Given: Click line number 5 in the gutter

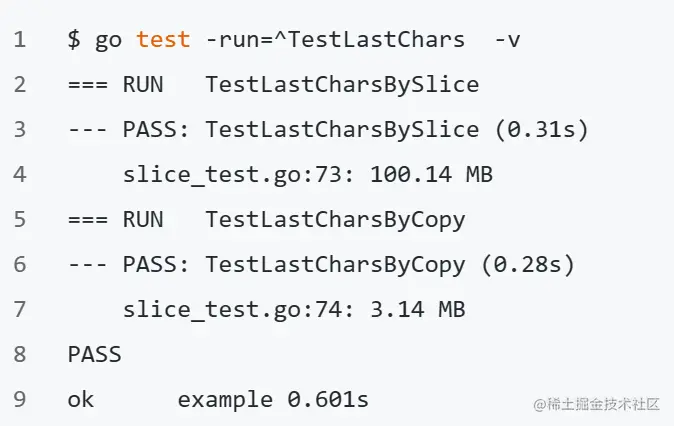Looking at the screenshot, I should point(20,220).
